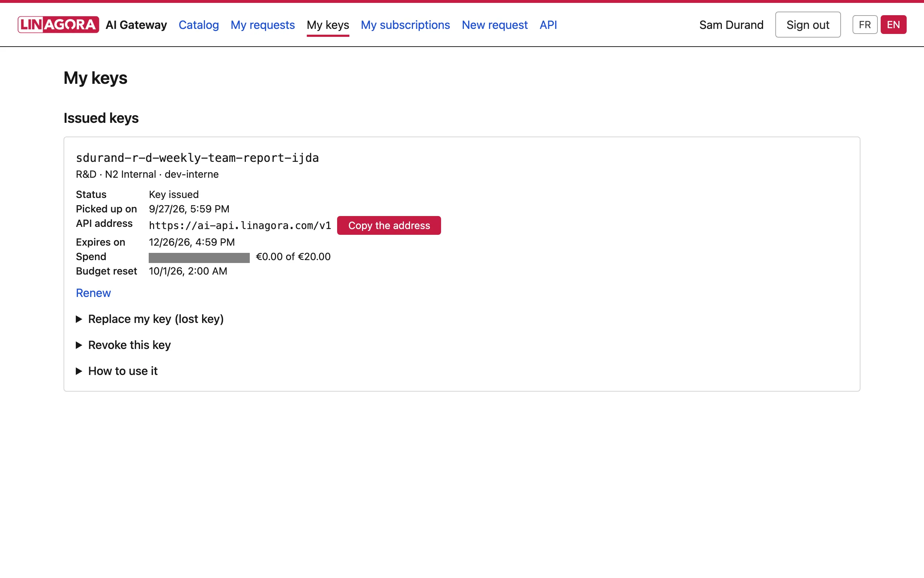Copy the API address
The width and height of the screenshot is (924, 578).
pos(389,225)
